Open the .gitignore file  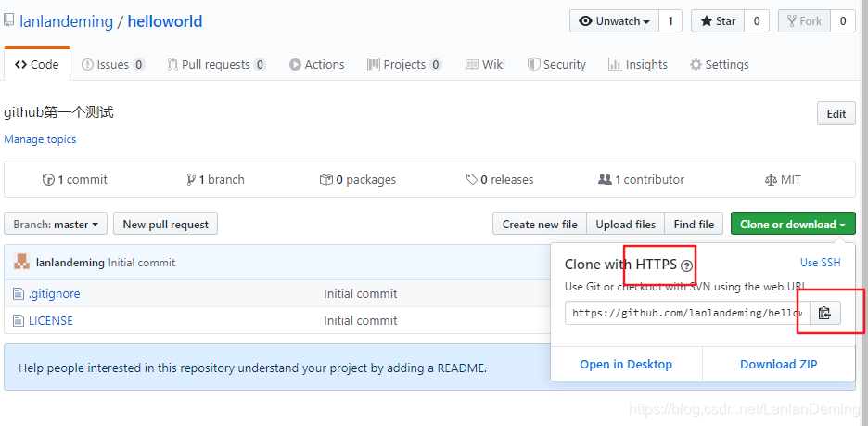click(54, 293)
